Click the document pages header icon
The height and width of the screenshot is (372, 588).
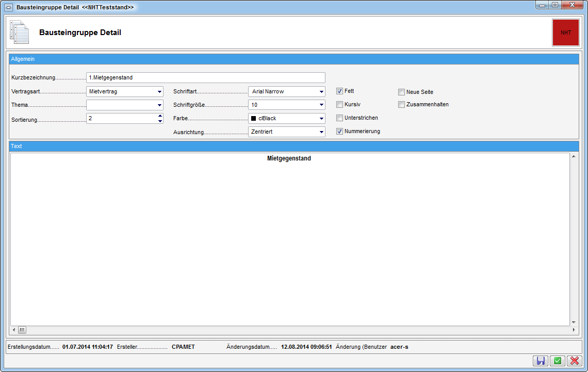tap(20, 33)
